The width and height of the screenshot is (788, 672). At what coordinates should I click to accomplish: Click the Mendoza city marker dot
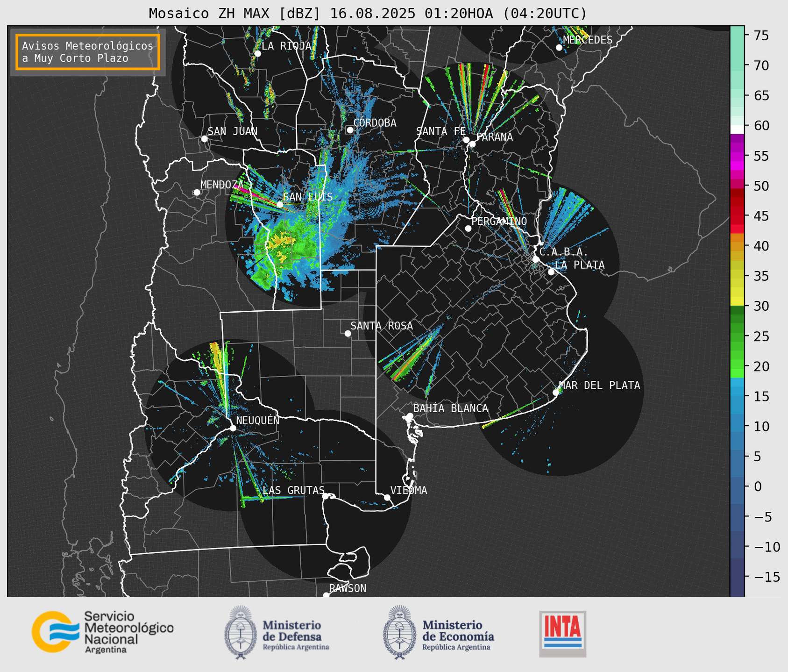click(x=197, y=192)
